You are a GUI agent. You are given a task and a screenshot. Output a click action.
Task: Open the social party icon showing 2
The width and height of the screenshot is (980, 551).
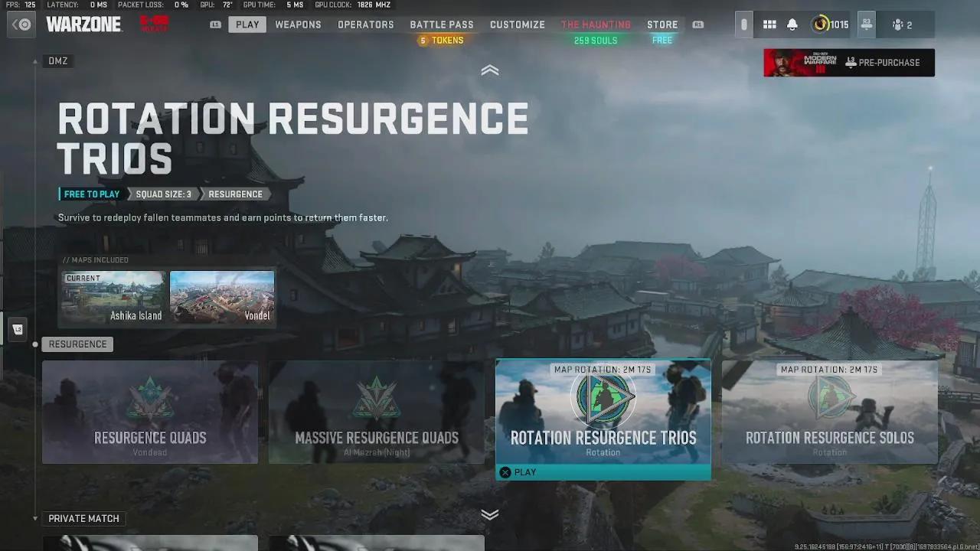(902, 25)
